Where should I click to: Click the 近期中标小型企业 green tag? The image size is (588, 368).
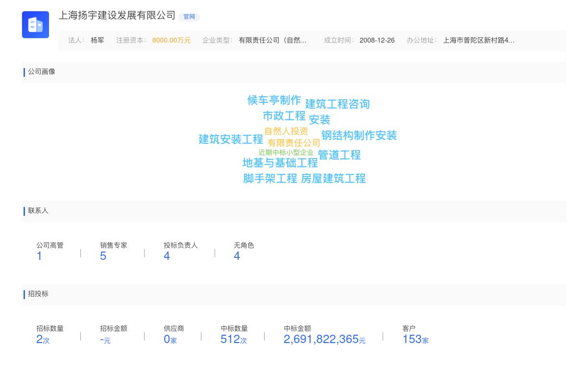(x=286, y=151)
